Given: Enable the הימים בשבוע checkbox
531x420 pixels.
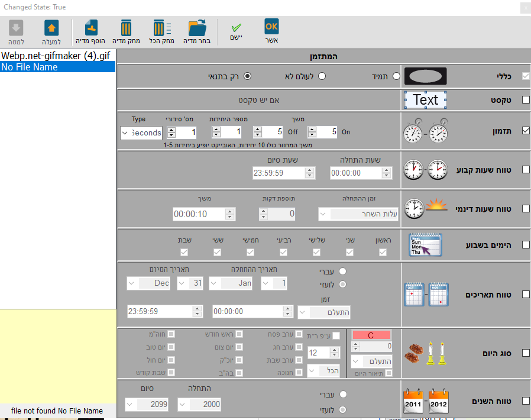Looking at the screenshot, I should click(526, 244).
